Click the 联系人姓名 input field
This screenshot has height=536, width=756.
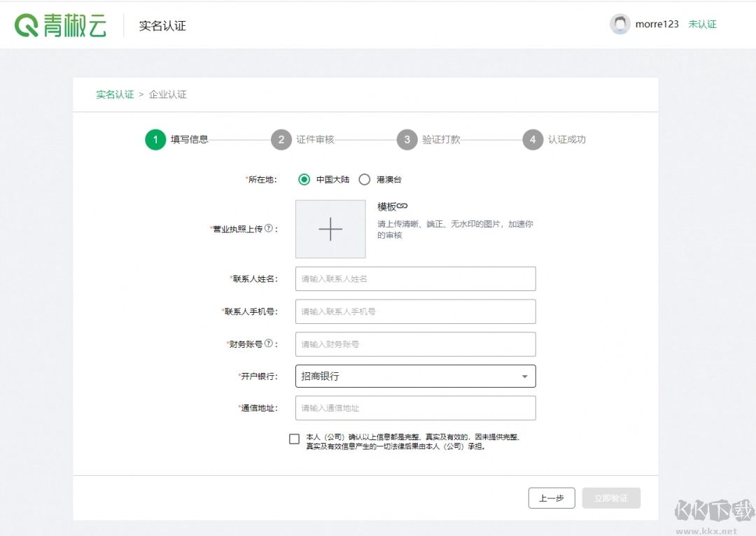[415, 278]
